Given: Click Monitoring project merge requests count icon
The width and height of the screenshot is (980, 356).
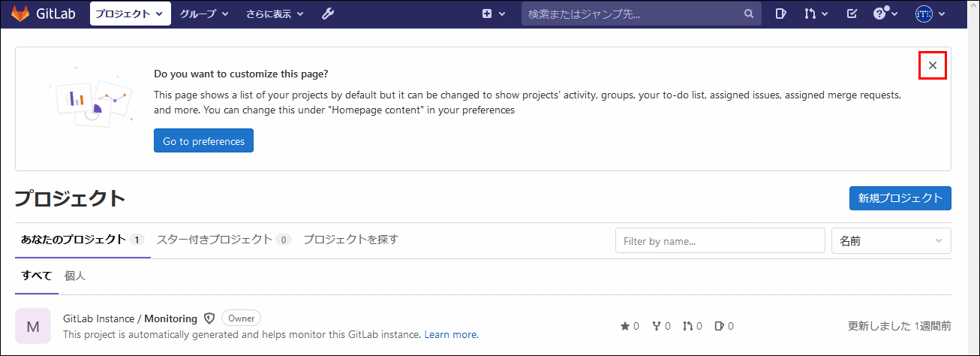Looking at the screenshot, I should tap(688, 326).
